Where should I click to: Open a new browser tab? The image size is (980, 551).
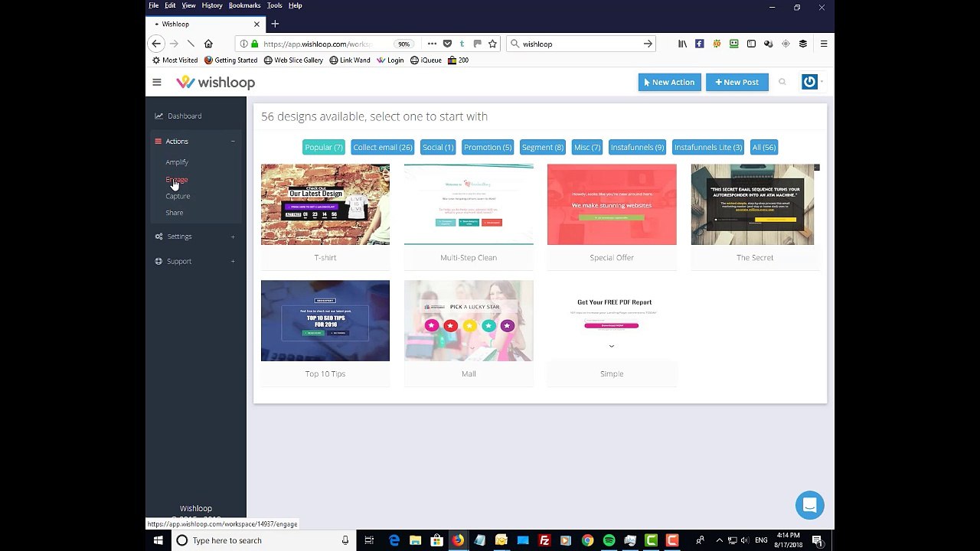[275, 24]
